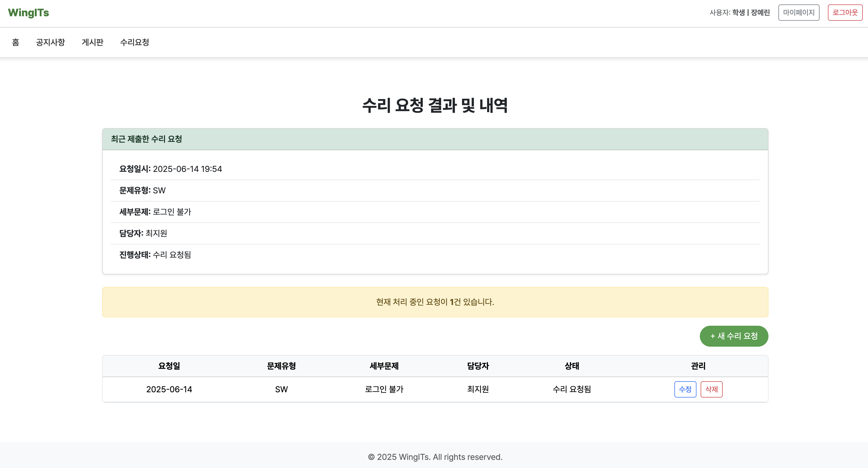Click the user name 장예린 text
Screen dimensions: 868x468
pyautogui.click(x=760, y=13)
